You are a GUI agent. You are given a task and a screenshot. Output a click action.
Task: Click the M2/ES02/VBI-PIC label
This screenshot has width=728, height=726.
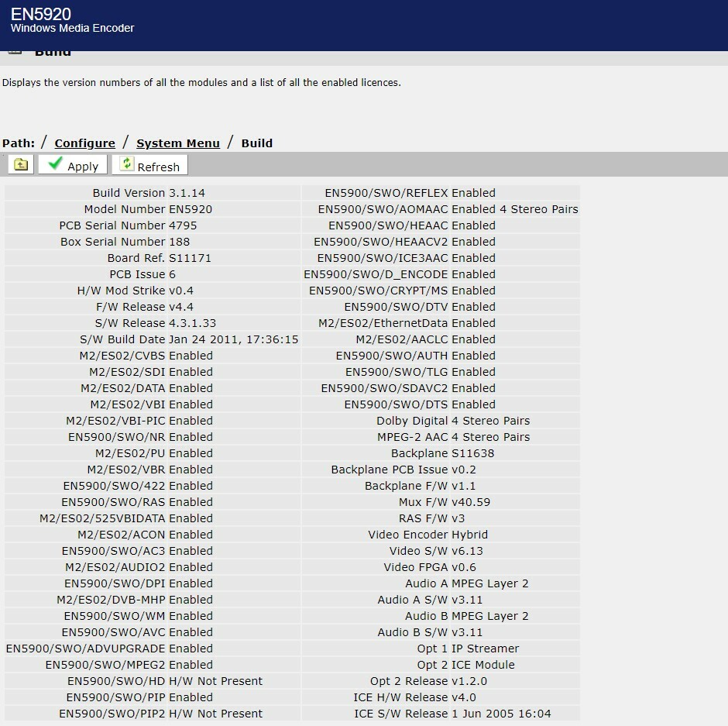click(115, 421)
